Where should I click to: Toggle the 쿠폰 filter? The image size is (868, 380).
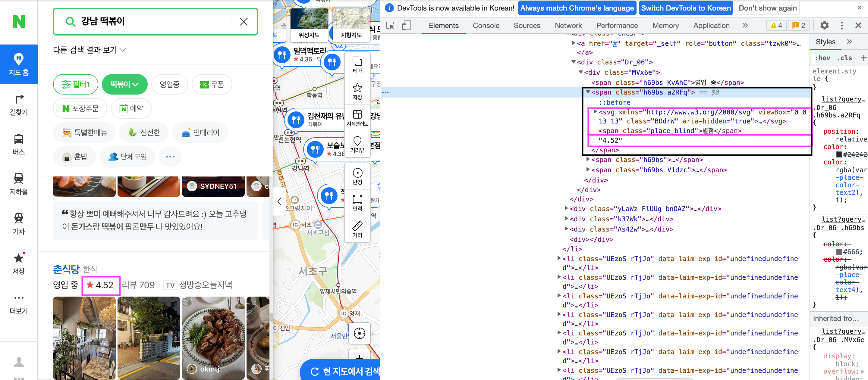pyautogui.click(x=212, y=84)
